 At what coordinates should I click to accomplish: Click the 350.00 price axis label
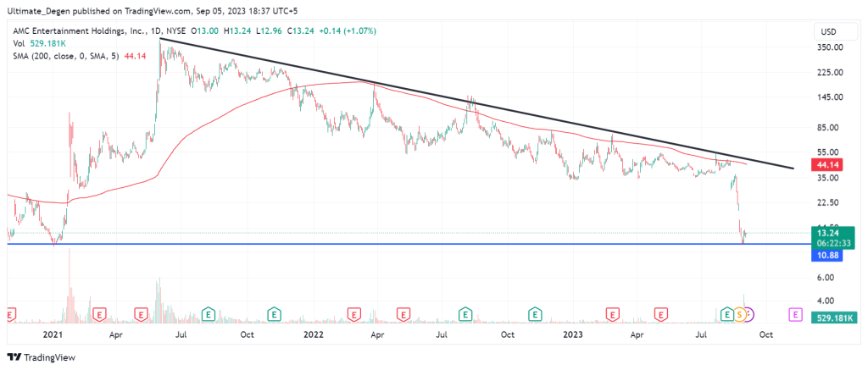pyautogui.click(x=831, y=47)
